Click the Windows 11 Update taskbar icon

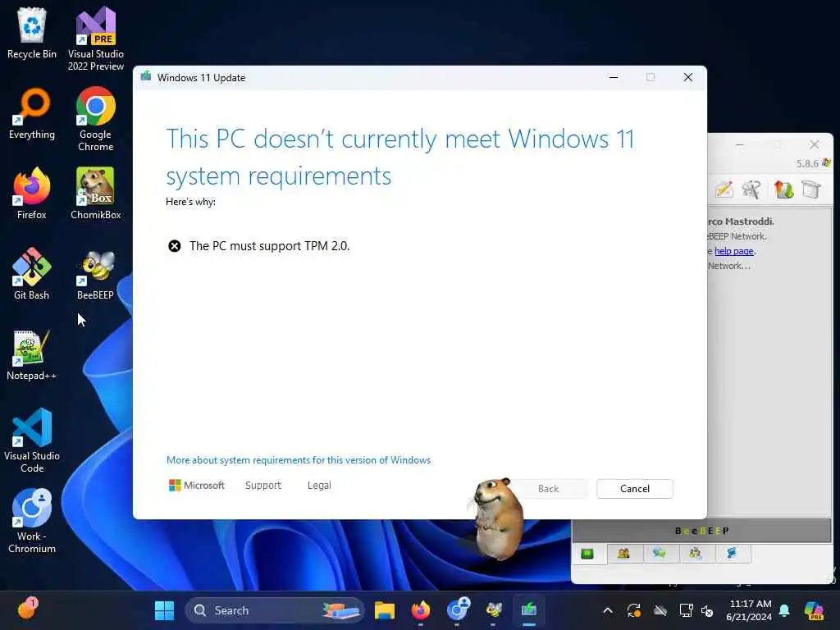pos(529,610)
